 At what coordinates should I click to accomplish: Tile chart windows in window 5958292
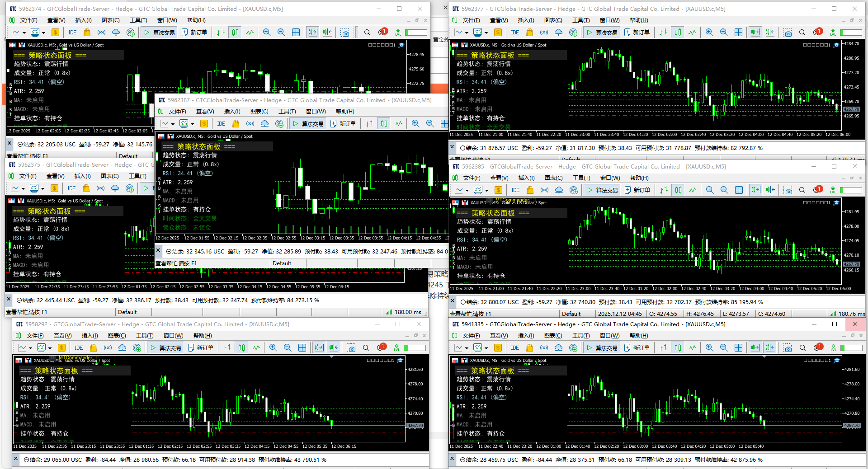302,348
